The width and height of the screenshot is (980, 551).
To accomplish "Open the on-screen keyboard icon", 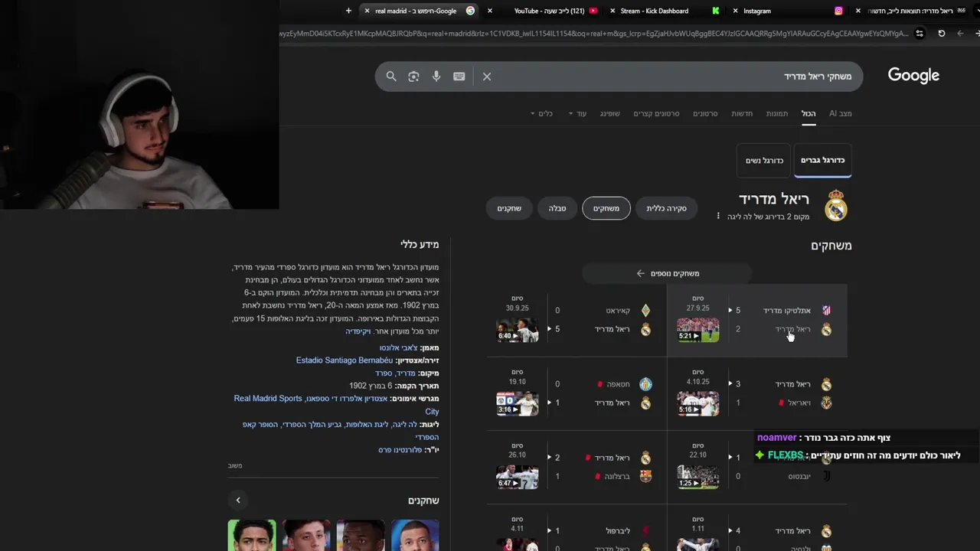I will pos(459,77).
